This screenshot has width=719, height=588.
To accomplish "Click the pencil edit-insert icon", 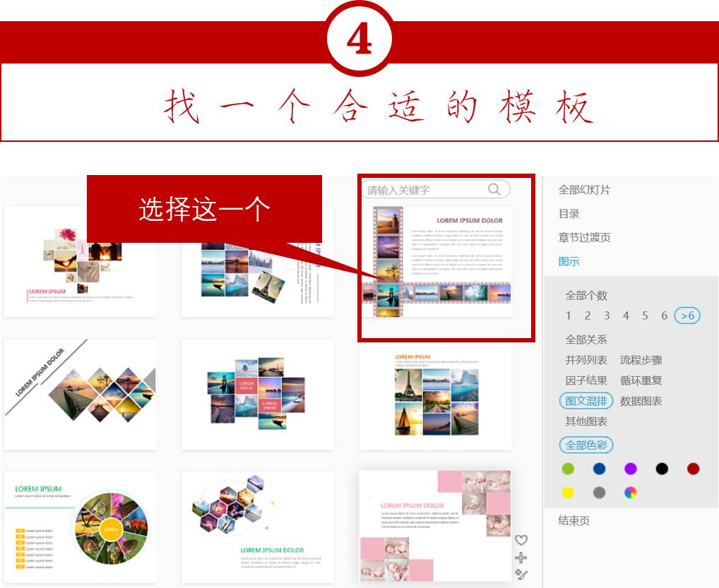I will 521,574.
